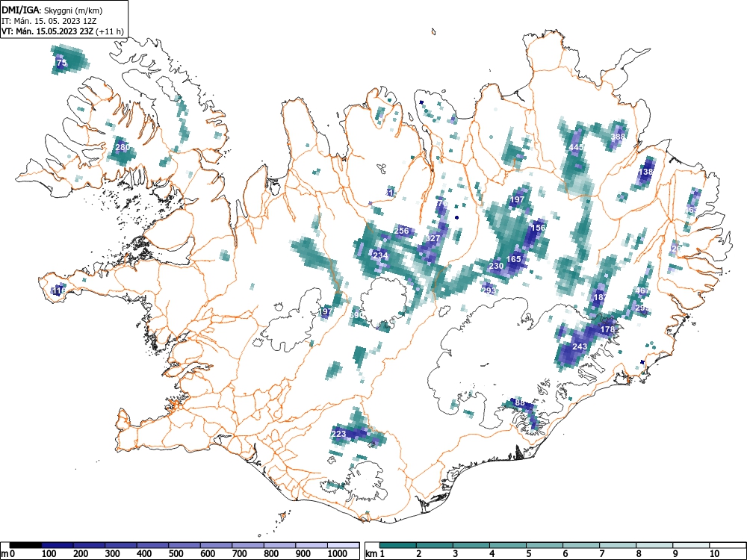Image resolution: width=747 pixels, height=560 pixels.
Task: Click the meter legend swatch between 900 and 1000
Action: [x=311, y=545]
